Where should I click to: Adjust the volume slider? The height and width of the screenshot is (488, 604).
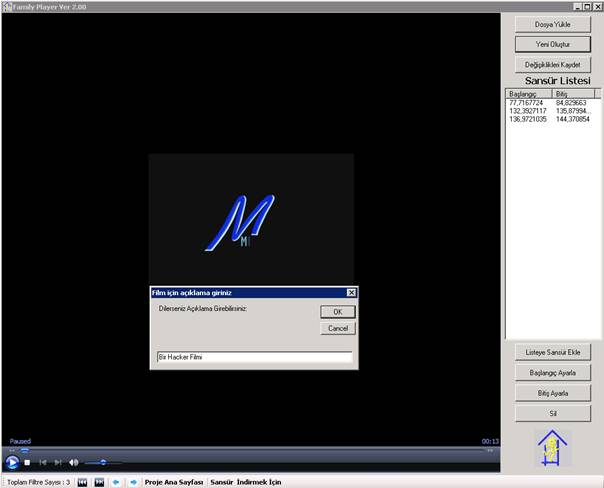coord(103,462)
